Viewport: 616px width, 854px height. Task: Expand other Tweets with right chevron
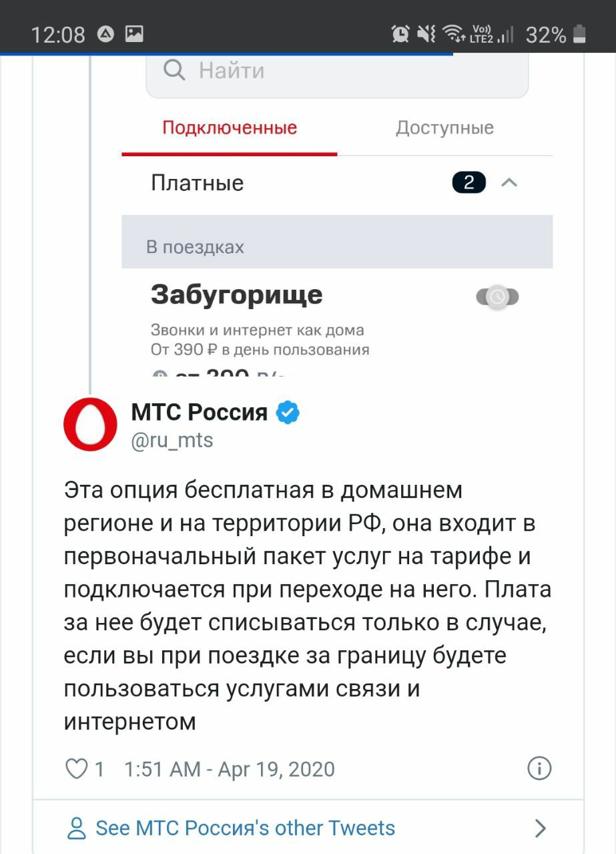click(541, 829)
